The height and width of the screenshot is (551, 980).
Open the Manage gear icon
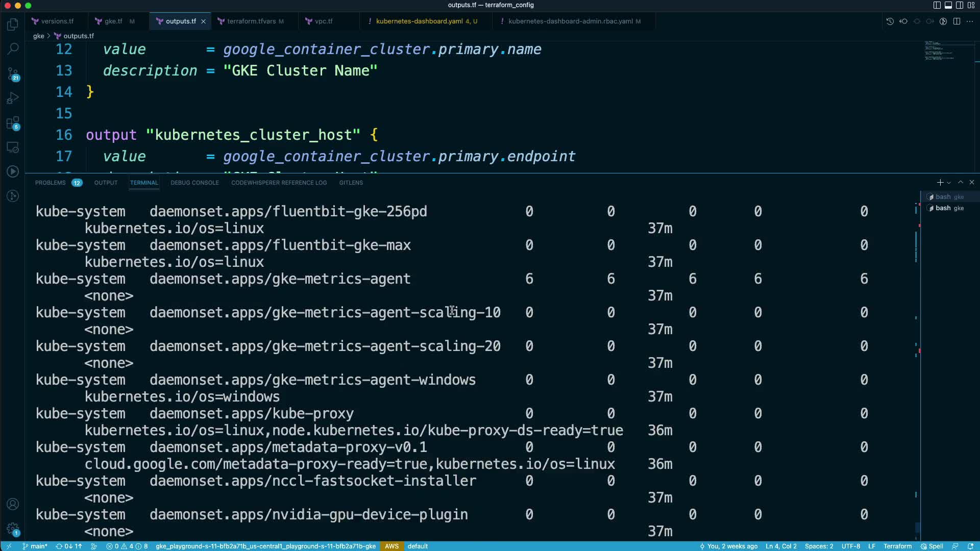pos(13,529)
